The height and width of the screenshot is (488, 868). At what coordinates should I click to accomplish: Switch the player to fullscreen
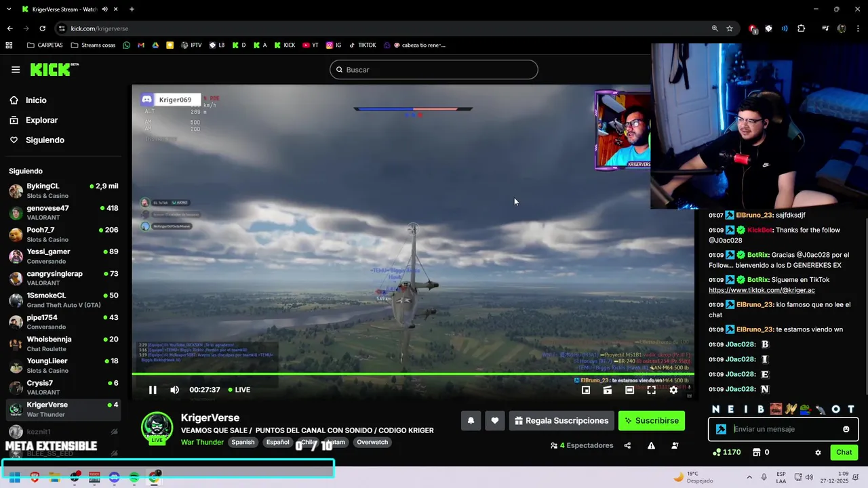point(651,390)
